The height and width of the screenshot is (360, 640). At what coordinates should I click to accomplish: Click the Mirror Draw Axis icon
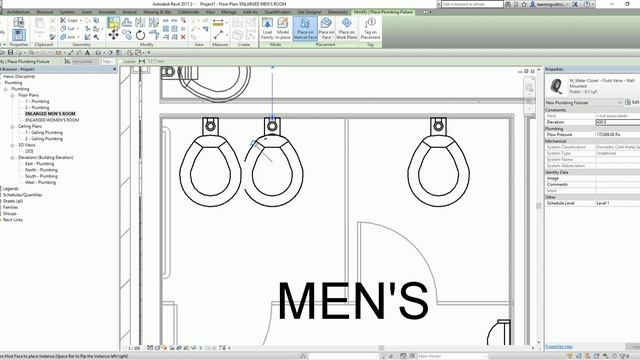pyautogui.click(x=153, y=22)
